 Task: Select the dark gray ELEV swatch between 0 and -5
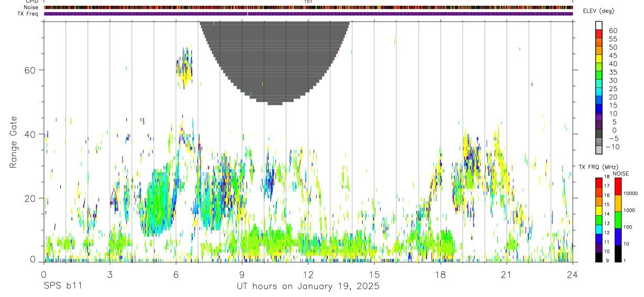tap(599, 133)
